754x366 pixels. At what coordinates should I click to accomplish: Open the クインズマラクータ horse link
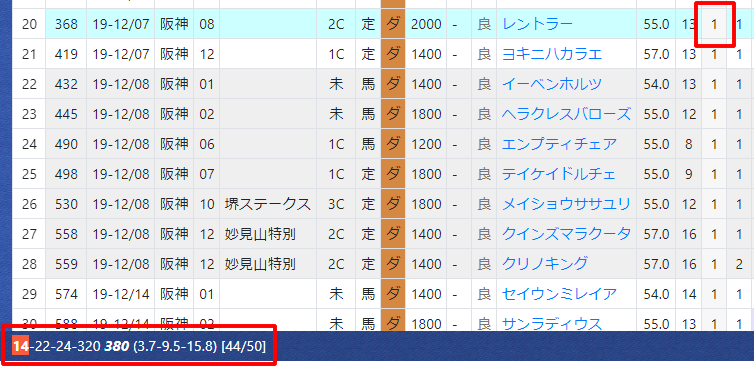pos(566,234)
